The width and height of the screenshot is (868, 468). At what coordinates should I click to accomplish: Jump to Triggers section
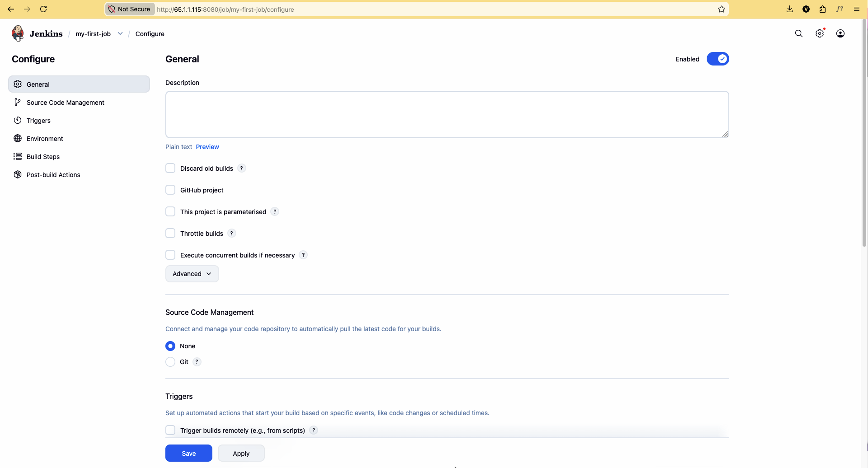(79, 120)
